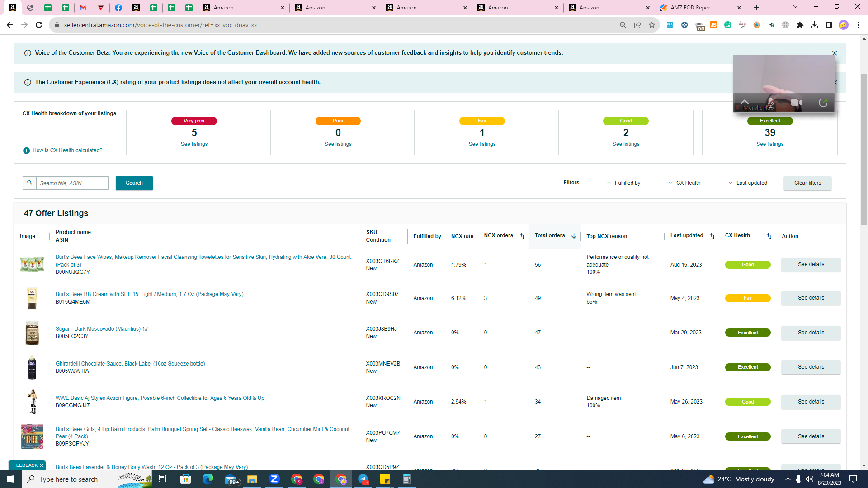Open Calculator from the taskbar
The height and width of the screenshot is (488, 868).
(407, 479)
